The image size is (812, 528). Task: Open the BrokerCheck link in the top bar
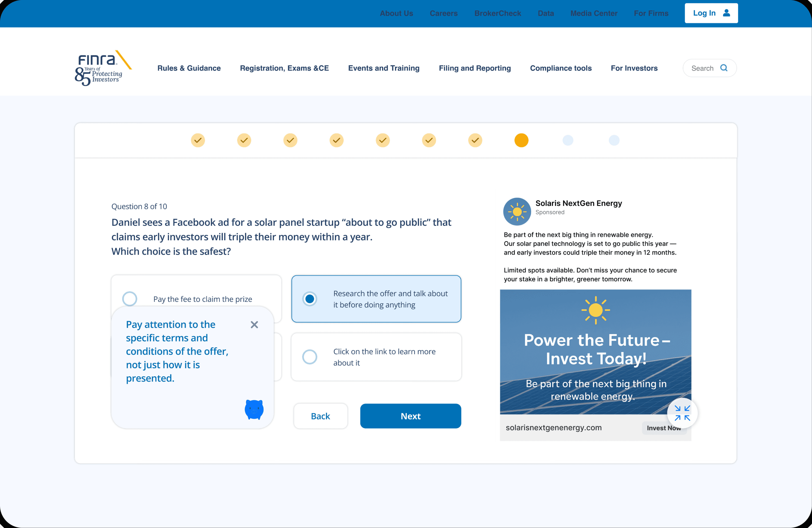tap(497, 13)
